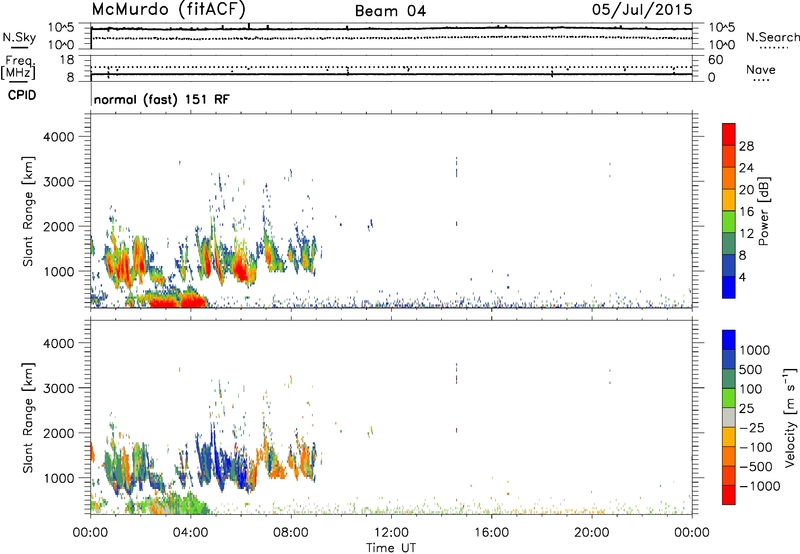Click the Slant Range label of power panel
The width and height of the screenshot is (800, 554).
pos(28,211)
